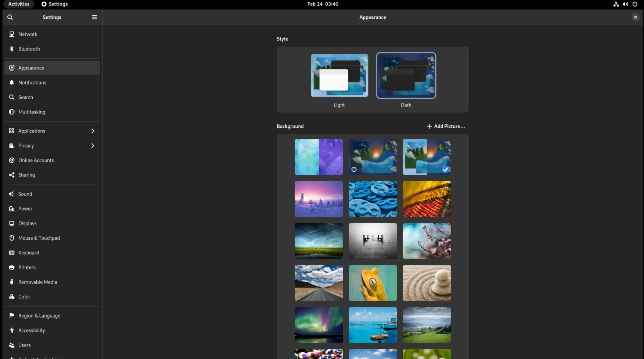This screenshot has width=644, height=359.
Task: Open the clock showing Feb 24 03:40
Action: pos(323,4)
